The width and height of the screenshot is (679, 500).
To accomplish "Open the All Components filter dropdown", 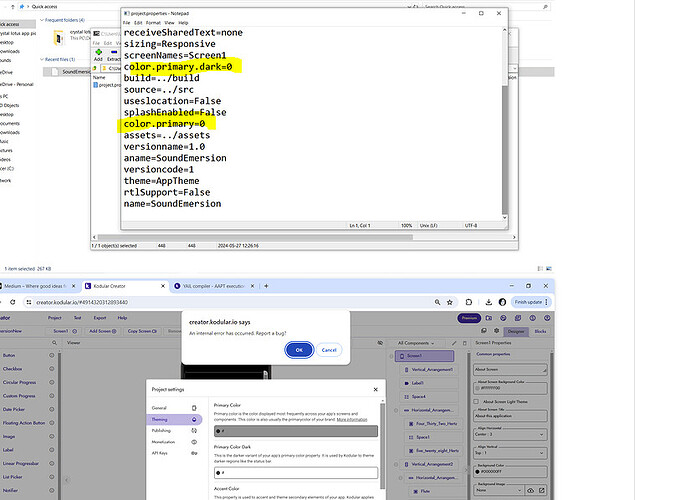I will click(416, 343).
